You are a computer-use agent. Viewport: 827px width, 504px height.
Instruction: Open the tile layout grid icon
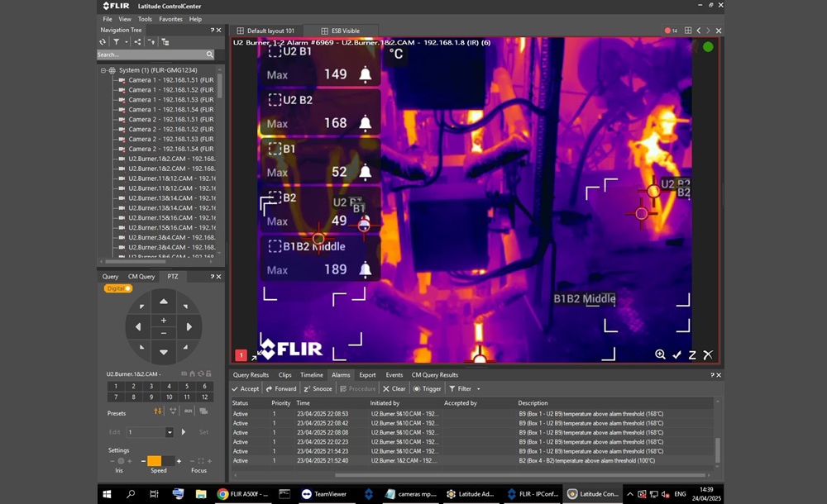coord(688,31)
